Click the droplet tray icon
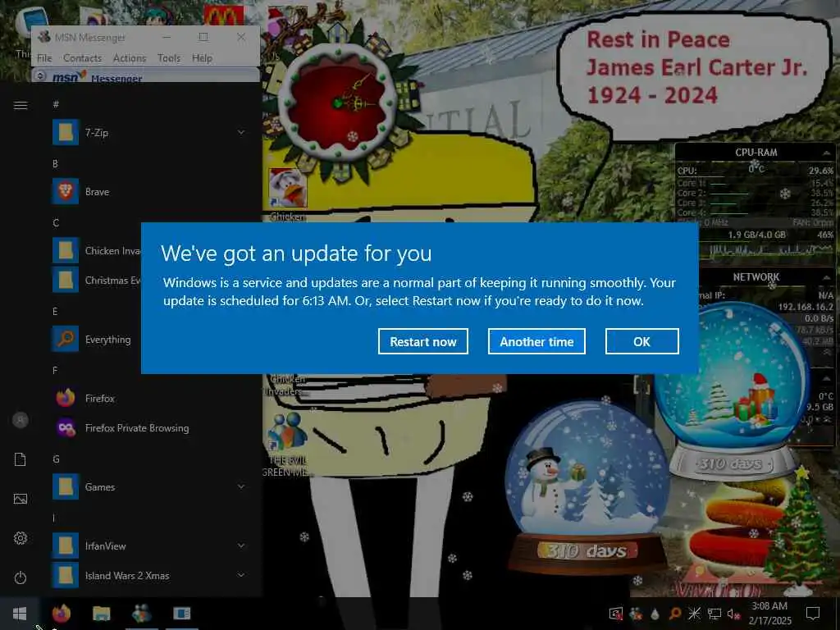 pos(655,614)
